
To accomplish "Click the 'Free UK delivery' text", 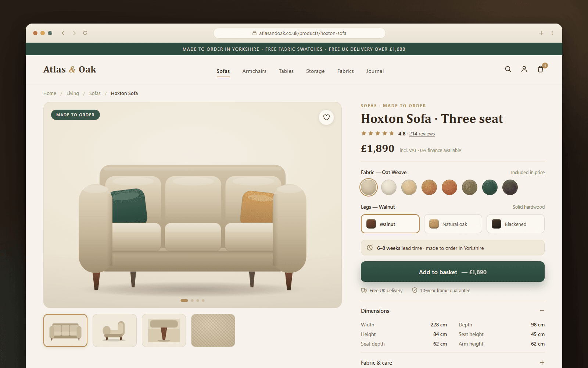I will [386, 290].
